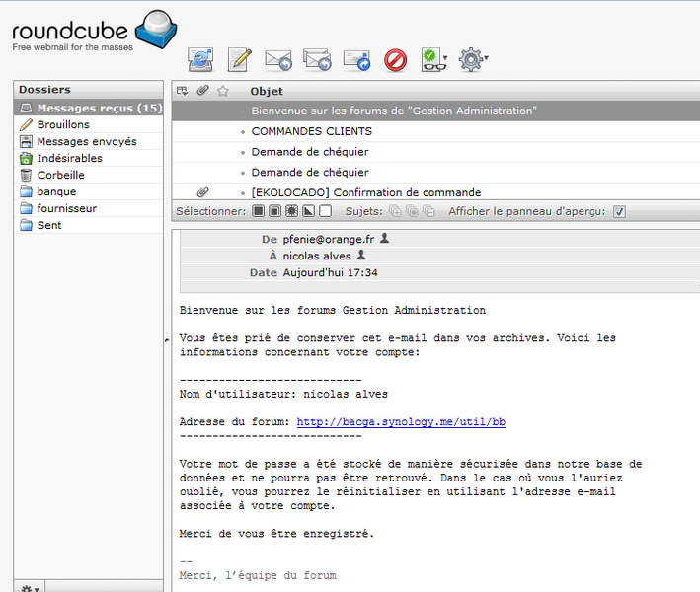This screenshot has height=592, width=700.
Task: Click the select none icon
Action: click(326, 211)
